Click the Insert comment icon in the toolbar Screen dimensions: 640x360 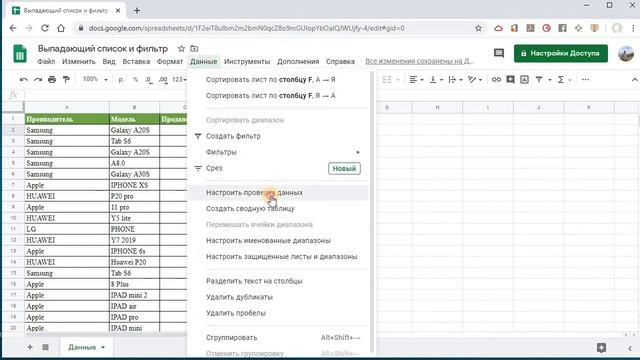[x=510, y=80]
